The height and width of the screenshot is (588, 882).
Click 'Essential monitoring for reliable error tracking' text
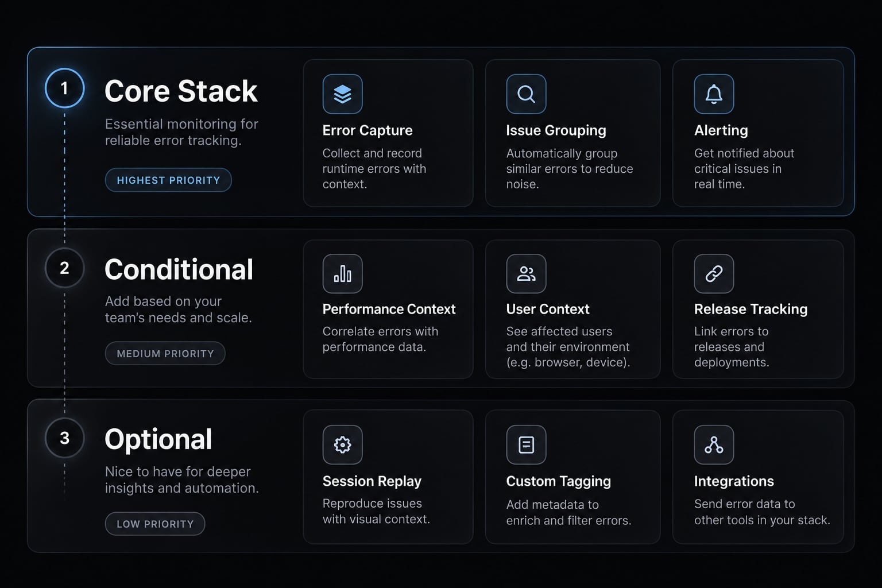[x=181, y=132]
